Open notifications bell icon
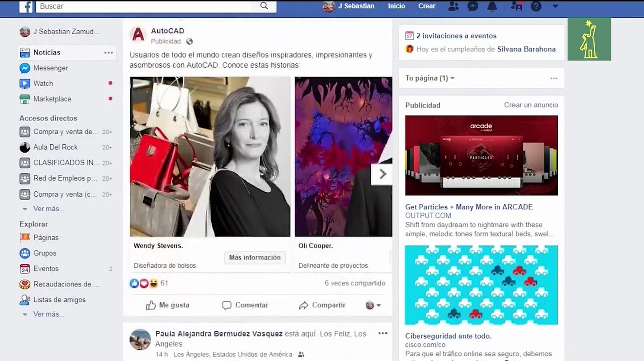 (492, 6)
